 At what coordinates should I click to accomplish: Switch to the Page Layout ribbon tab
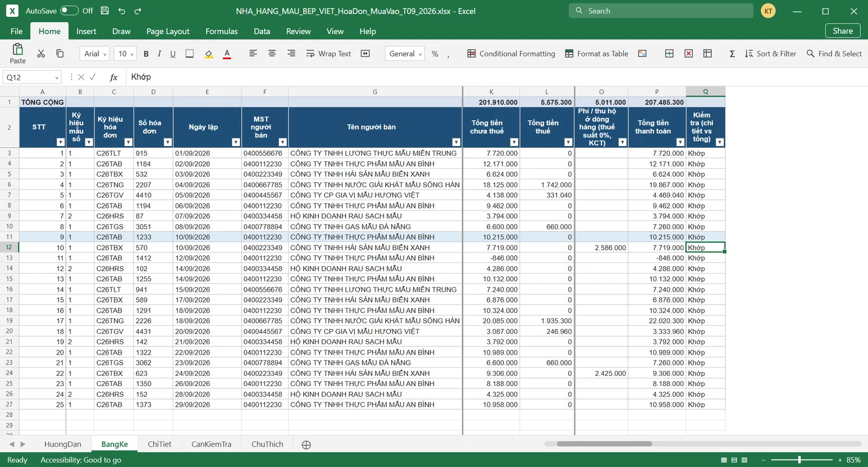[168, 31]
